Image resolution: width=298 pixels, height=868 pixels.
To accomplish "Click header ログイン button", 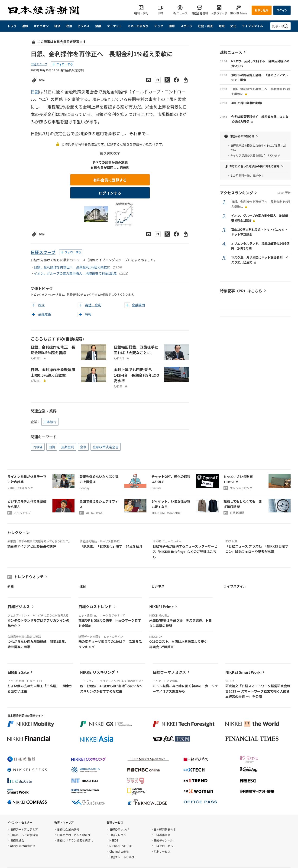I will click(282, 10).
